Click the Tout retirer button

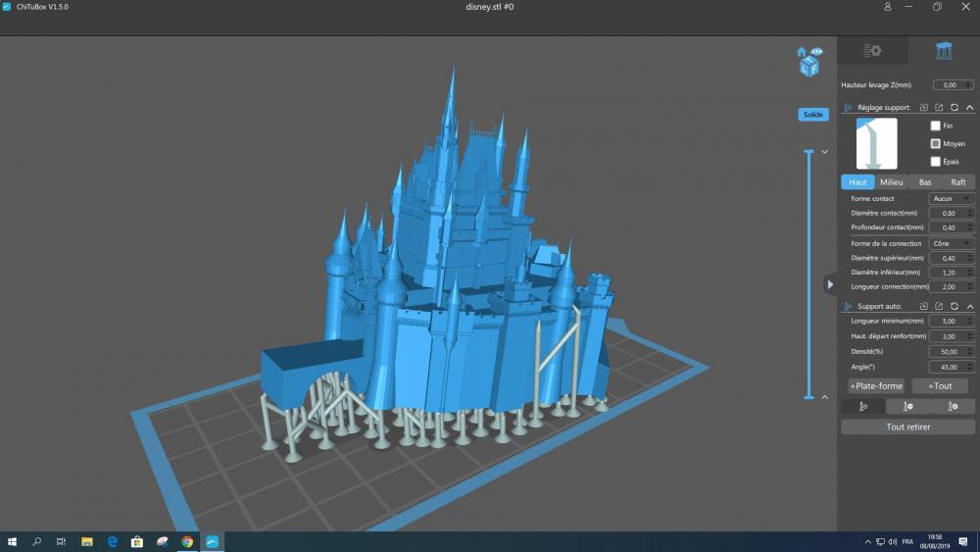(x=908, y=427)
